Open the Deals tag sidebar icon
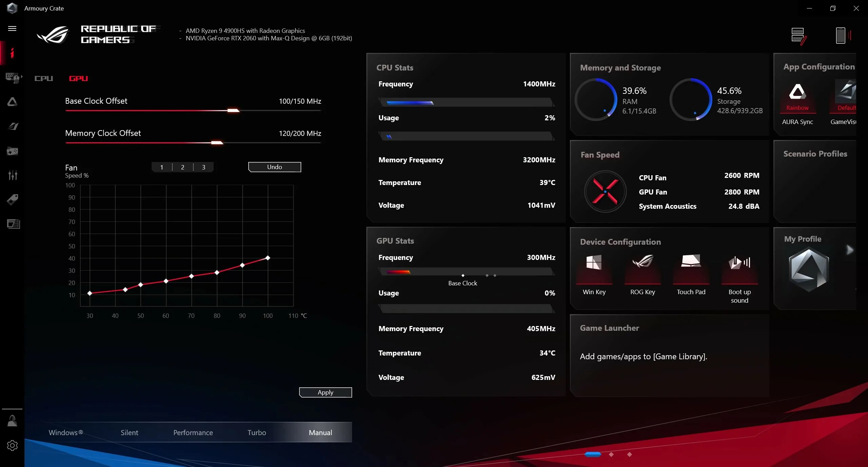The width and height of the screenshot is (868, 467). tap(12, 200)
